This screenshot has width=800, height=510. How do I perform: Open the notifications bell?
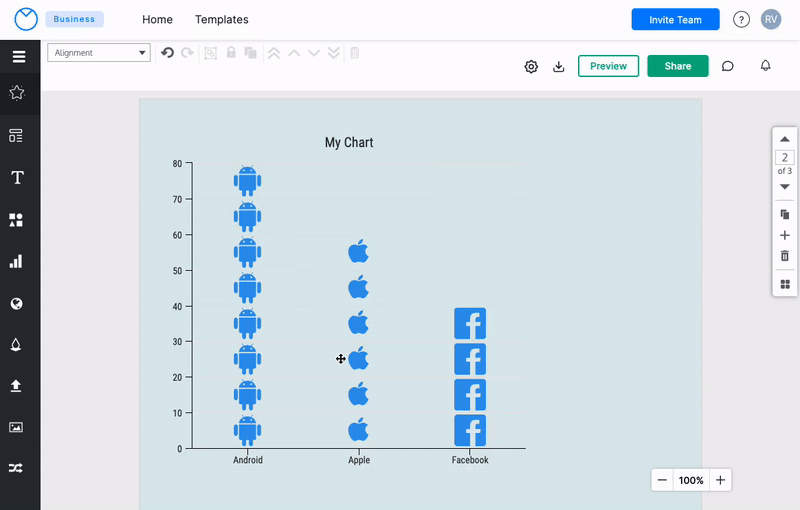[765, 66]
